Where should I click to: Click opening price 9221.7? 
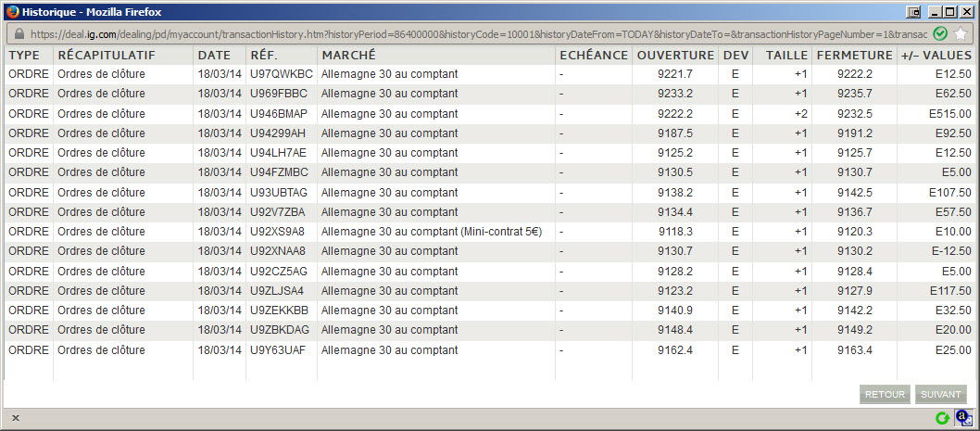tap(675, 74)
